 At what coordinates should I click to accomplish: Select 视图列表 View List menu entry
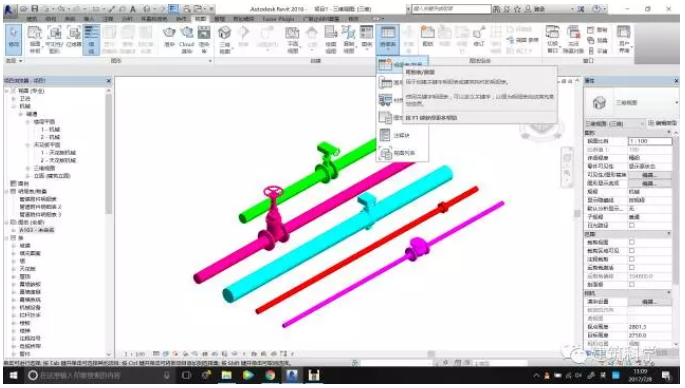click(x=402, y=153)
